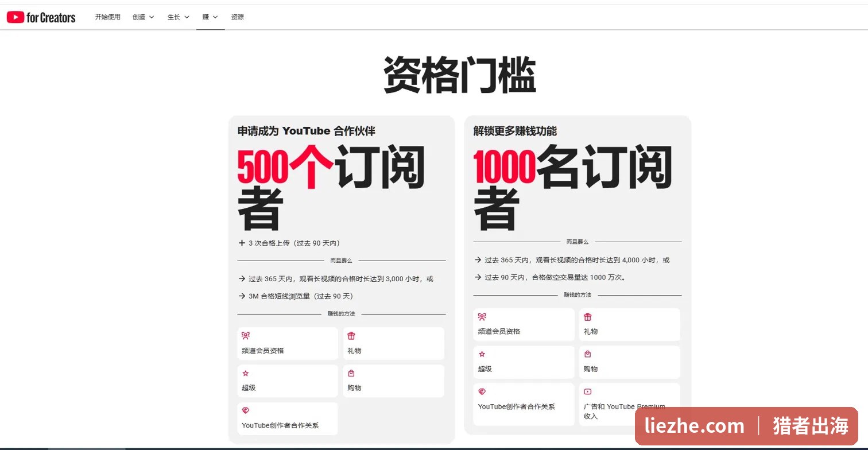The width and height of the screenshot is (868, 450).
Task: Click channel membership icon in 500-subscriber card
Action: pyautogui.click(x=246, y=336)
